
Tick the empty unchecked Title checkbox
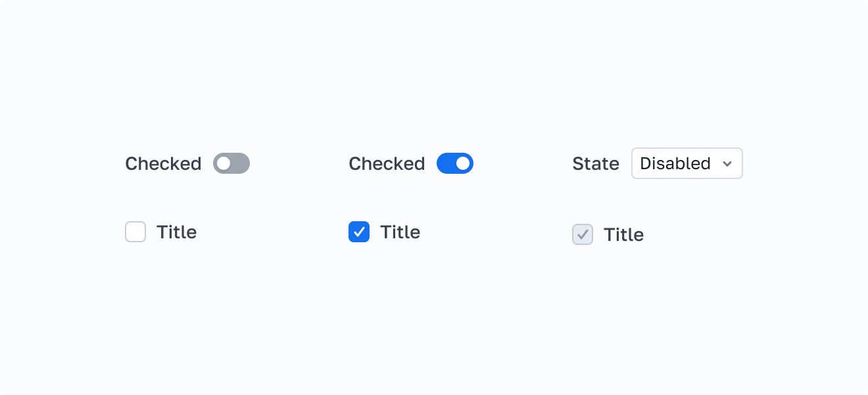pyautogui.click(x=135, y=232)
